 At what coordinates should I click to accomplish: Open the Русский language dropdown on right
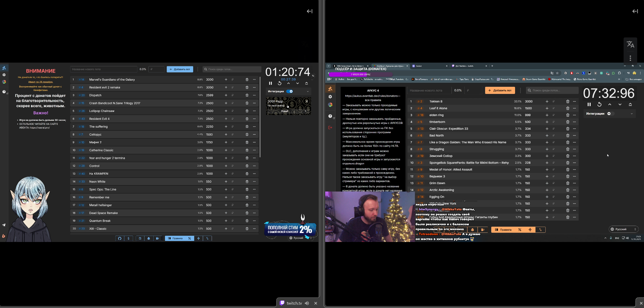click(x=624, y=229)
